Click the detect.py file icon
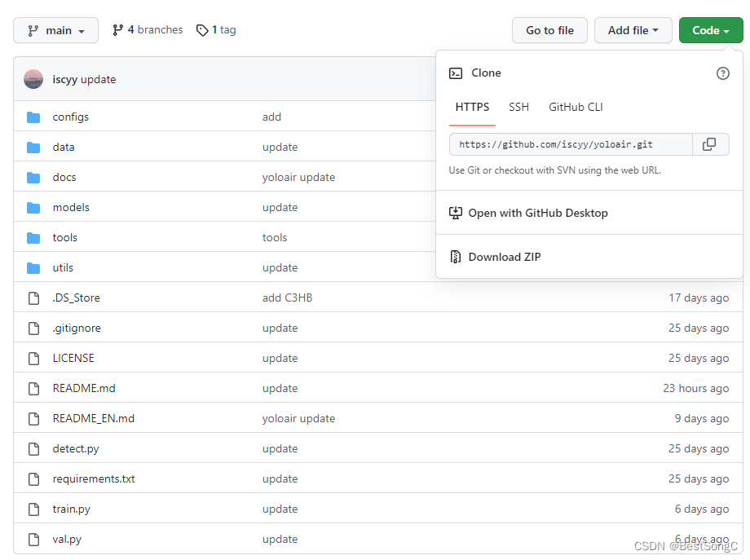The image size is (750, 560). [33, 449]
